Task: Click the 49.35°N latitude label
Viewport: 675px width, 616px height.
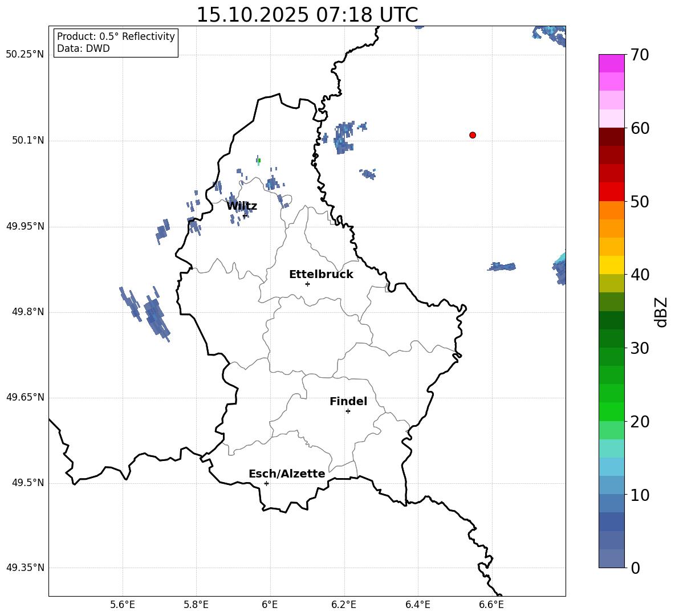Action: [x=25, y=568]
